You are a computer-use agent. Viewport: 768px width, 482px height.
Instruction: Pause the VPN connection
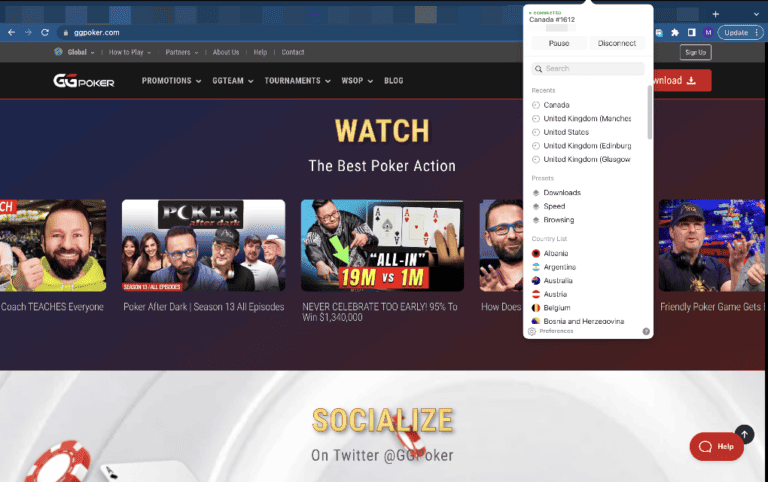pyautogui.click(x=558, y=43)
